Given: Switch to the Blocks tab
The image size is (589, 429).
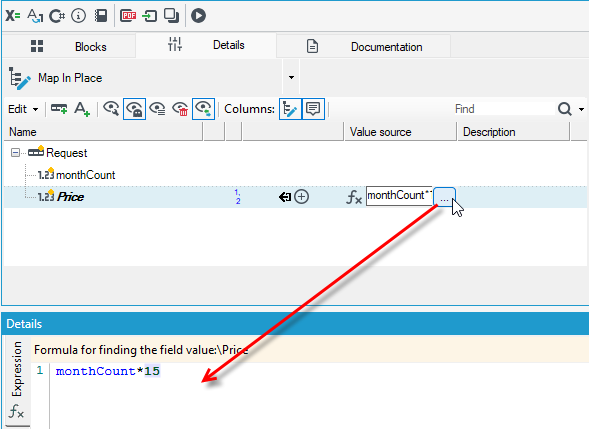Looking at the screenshot, I should click(69, 47).
